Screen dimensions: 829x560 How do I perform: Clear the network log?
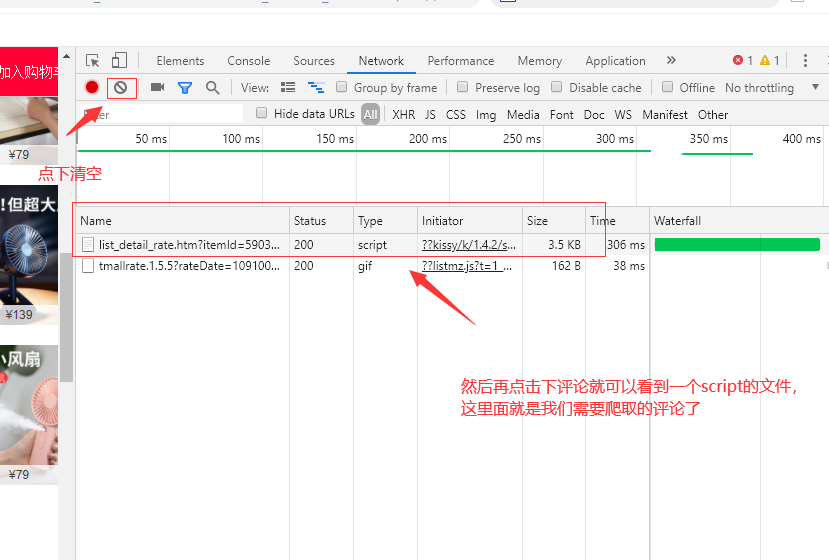121,87
